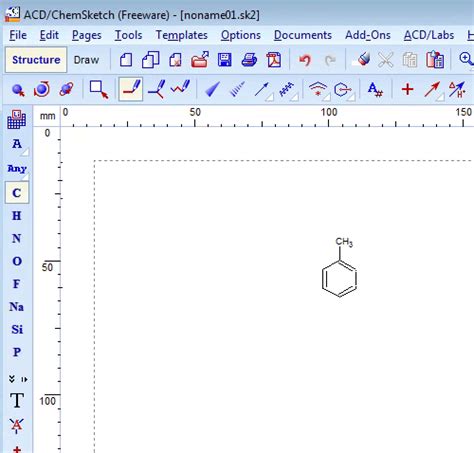Click the small right arrow expander

coord(24,379)
